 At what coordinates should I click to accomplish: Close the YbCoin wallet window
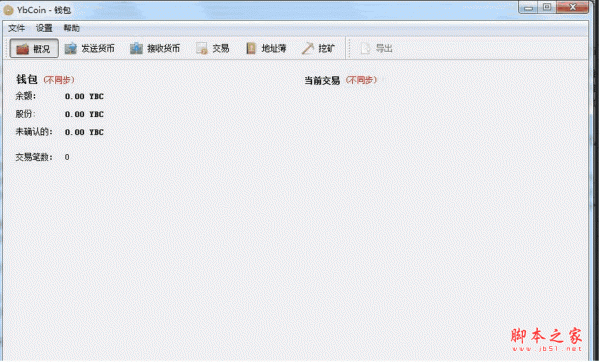point(573,7)
